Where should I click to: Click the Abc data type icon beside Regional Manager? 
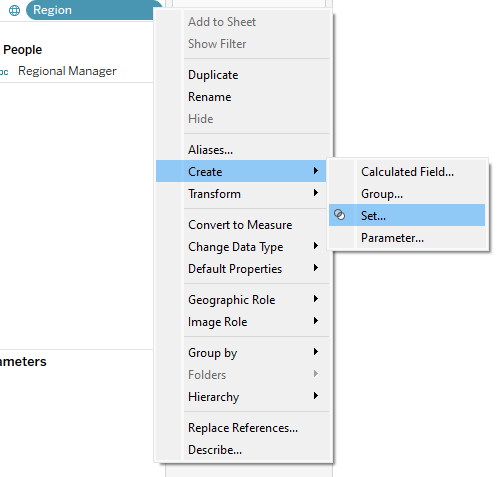tap(4, 71)
